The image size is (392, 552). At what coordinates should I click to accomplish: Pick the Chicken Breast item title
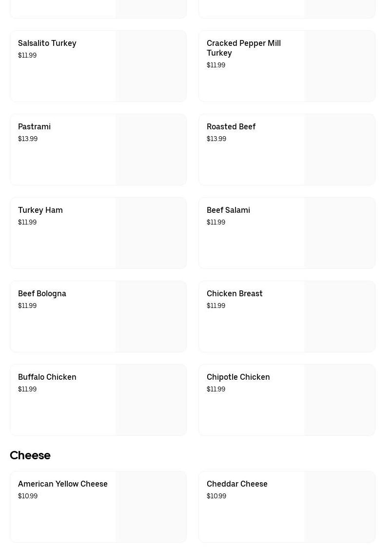tap(235, 294)
